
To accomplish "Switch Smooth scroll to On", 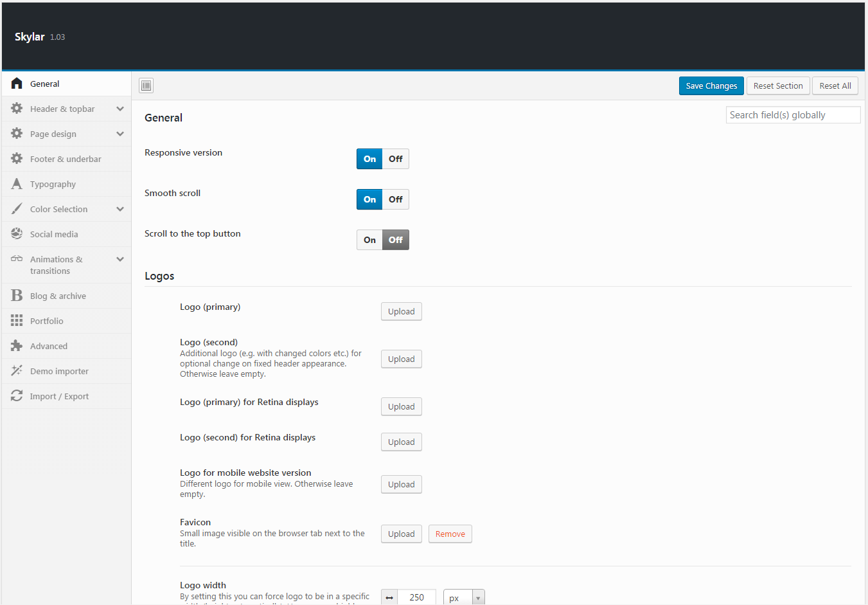I will click(369, 199).
